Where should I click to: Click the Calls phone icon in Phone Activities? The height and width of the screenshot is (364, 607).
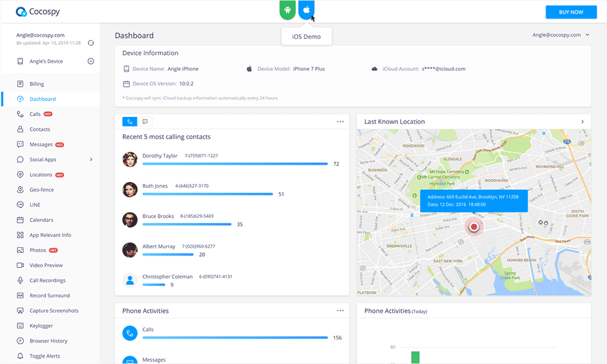click(x=130, y=333)
